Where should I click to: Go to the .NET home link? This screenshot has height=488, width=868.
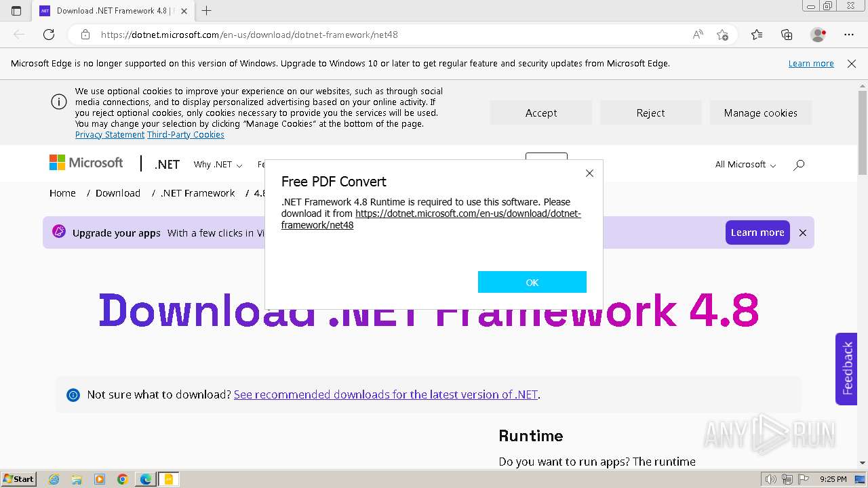pos(167,165)
